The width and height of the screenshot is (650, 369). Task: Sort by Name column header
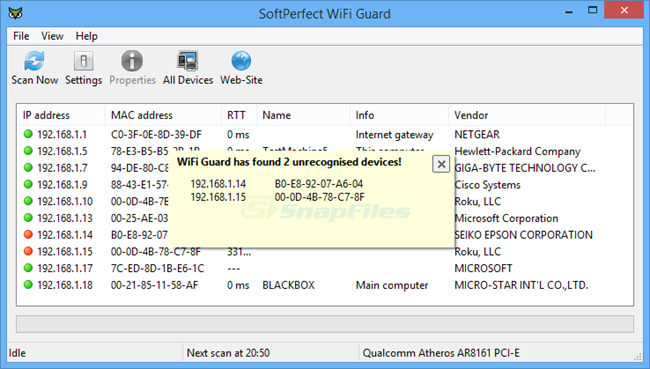click(303, 115)
